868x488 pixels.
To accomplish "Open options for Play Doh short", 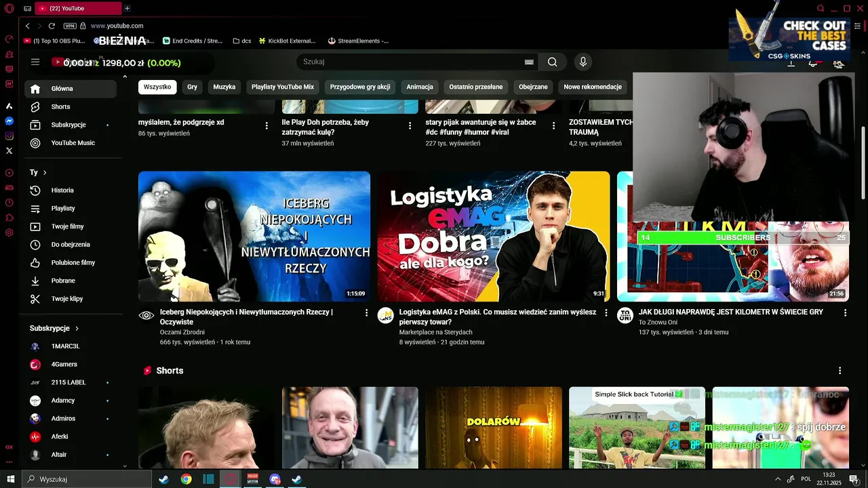I will pyautogui.click(x=410, y=126).
